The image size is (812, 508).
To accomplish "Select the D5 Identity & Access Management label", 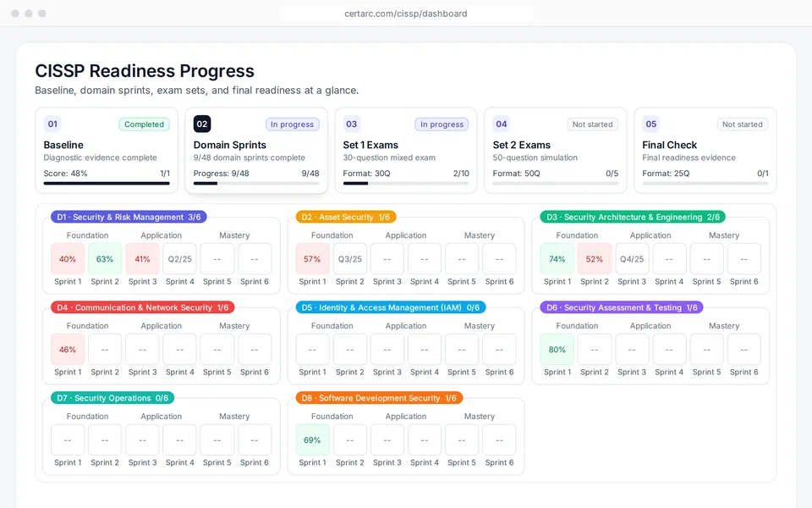I will click(391, 307).
